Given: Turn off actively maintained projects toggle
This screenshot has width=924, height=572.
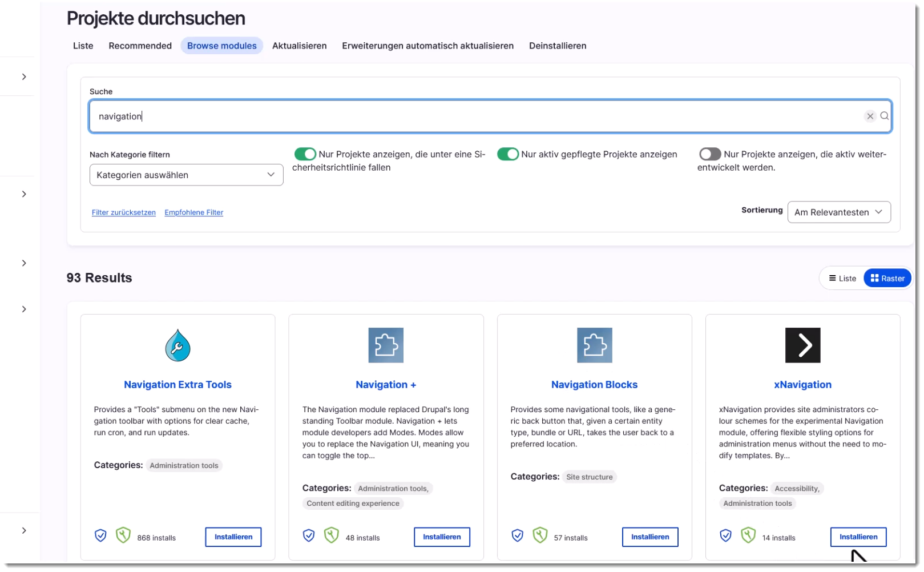Looking at the screenshot, I should point(507,154).
